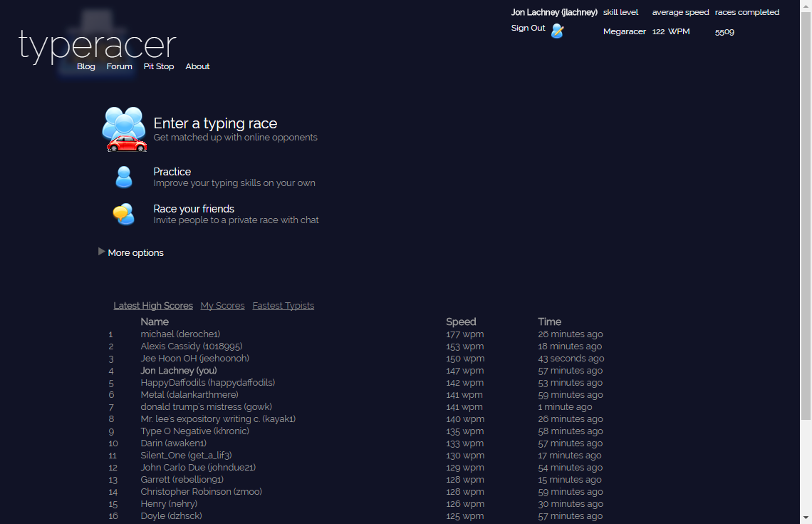Click donald trump's mistress (gowk) name
This screenshot has height=524, width=812.
point(206,407)
